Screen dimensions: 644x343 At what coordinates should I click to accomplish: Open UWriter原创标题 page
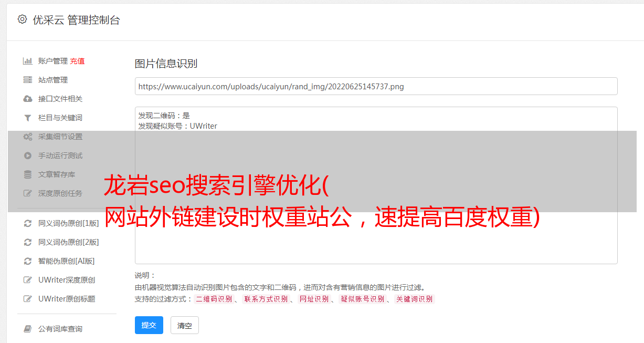[x=67, y=299]
